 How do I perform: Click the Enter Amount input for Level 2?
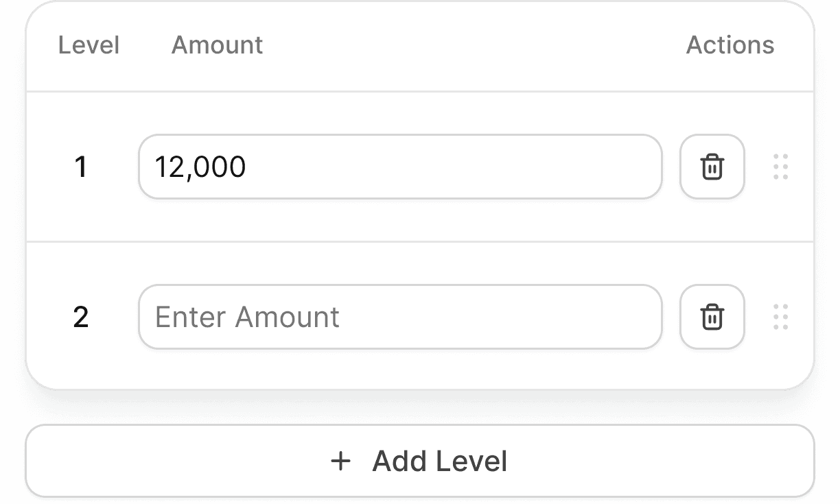(400, 317)
